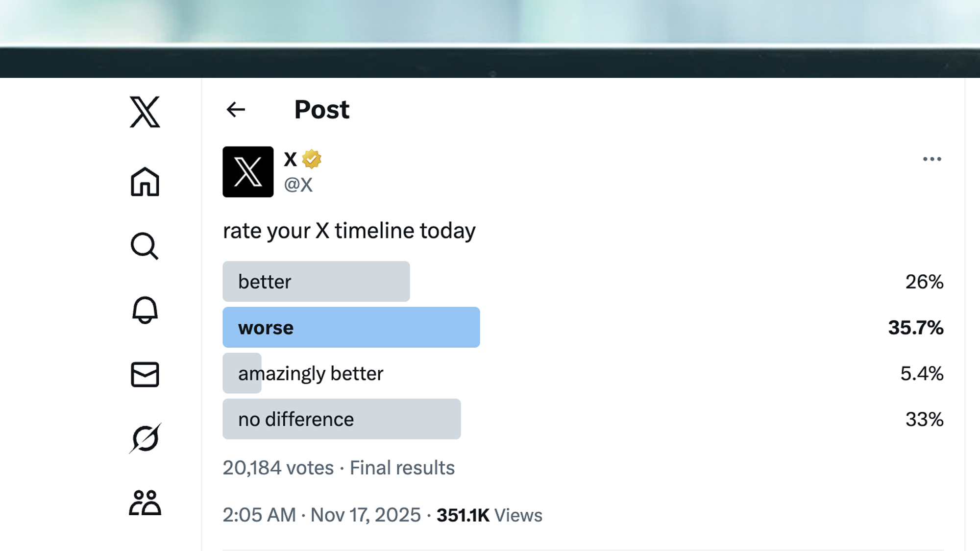Go back using the arrow icon
The width and height of the screenshot is (980, 551).
click(236, 110)
